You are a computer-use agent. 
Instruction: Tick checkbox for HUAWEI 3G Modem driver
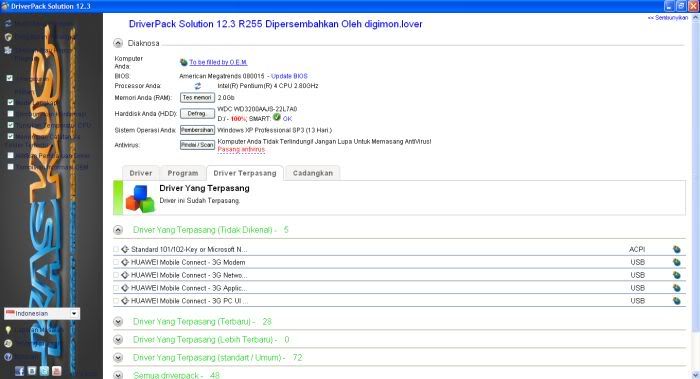tap(116, 262)
